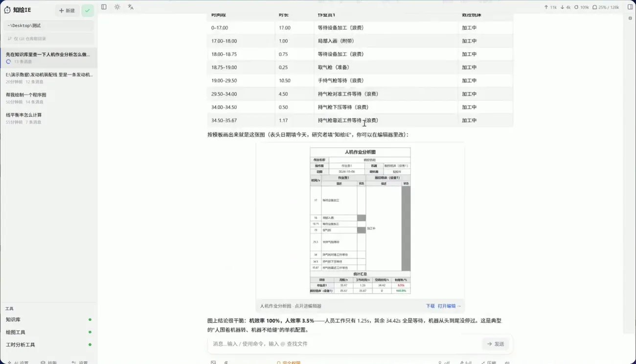The image size is (636, 364).
Task: Click the loading spinner on the active chat
Action: point(8,62)
